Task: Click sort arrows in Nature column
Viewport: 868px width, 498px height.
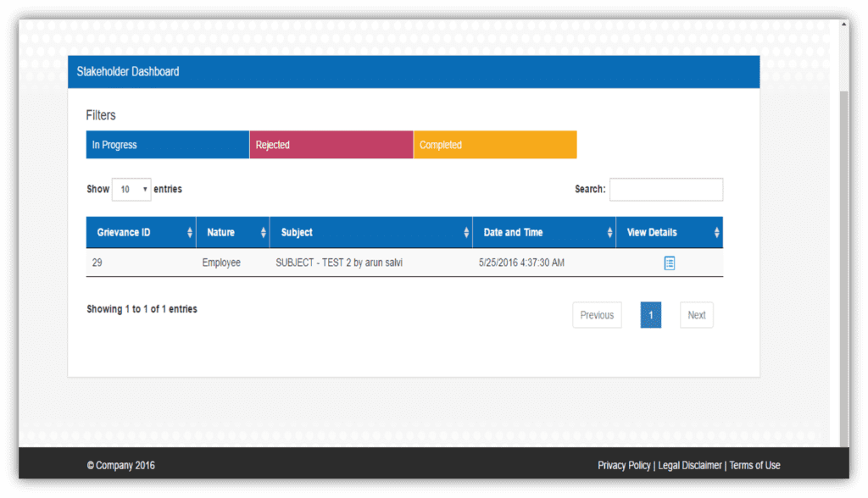Action: tap(264, 233)
